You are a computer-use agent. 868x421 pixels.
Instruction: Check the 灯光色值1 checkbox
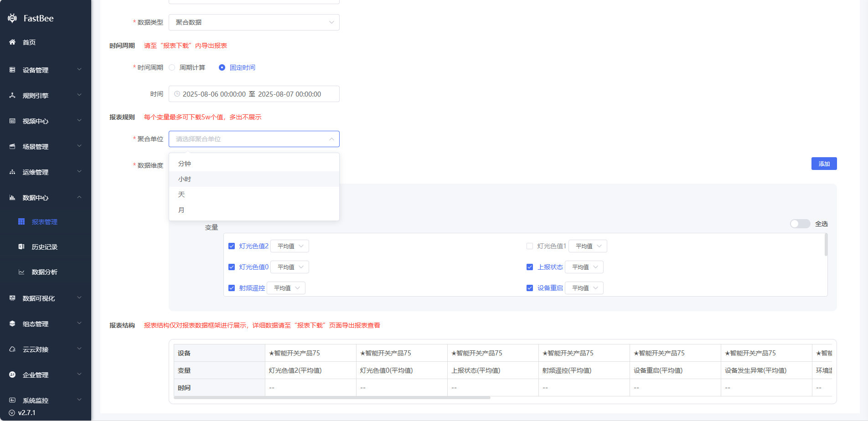pyautogui.click(x=529, y=246)
